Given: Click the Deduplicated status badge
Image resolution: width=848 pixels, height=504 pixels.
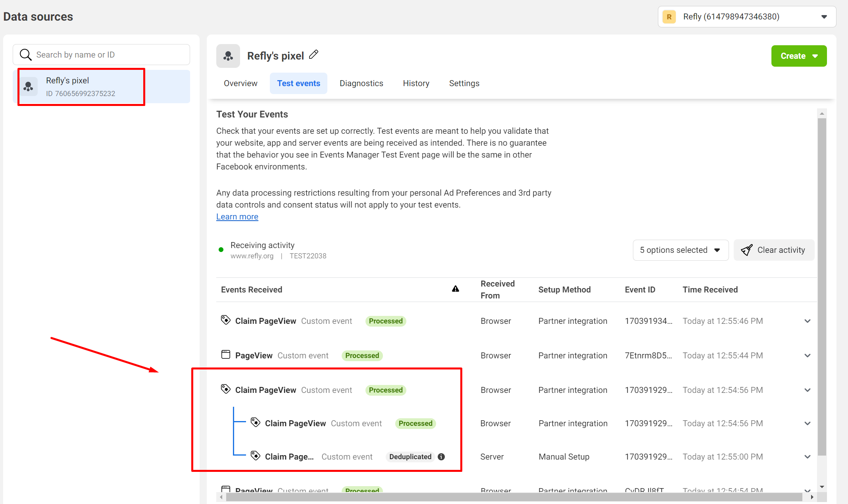Looking at the screenshot, I should (410, 457).
